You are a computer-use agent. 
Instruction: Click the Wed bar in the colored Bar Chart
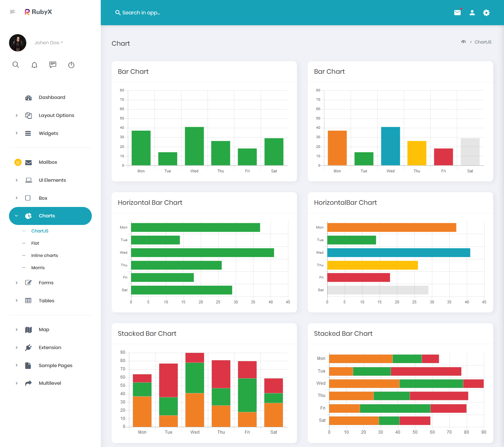click(390, 146)
